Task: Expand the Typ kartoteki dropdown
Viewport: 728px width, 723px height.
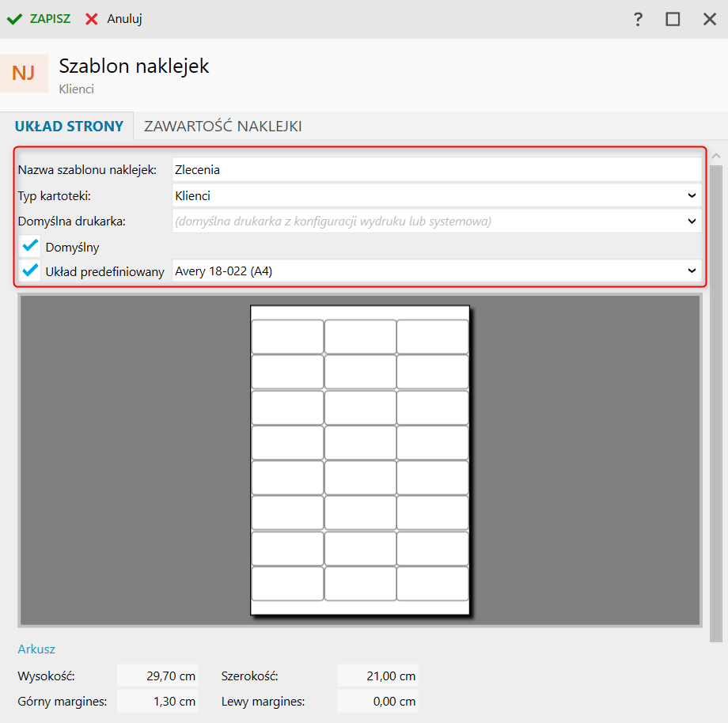Action: pyautogui.click(x=692, y=195)
